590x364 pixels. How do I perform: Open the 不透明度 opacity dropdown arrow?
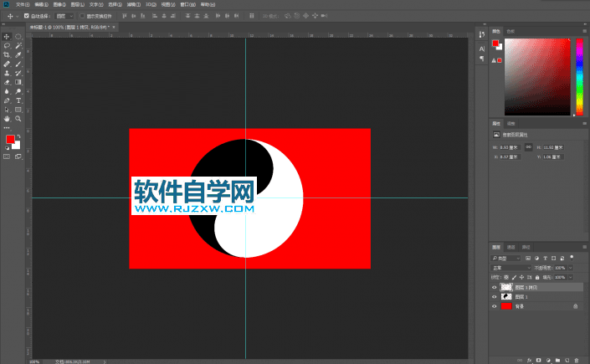571,268
